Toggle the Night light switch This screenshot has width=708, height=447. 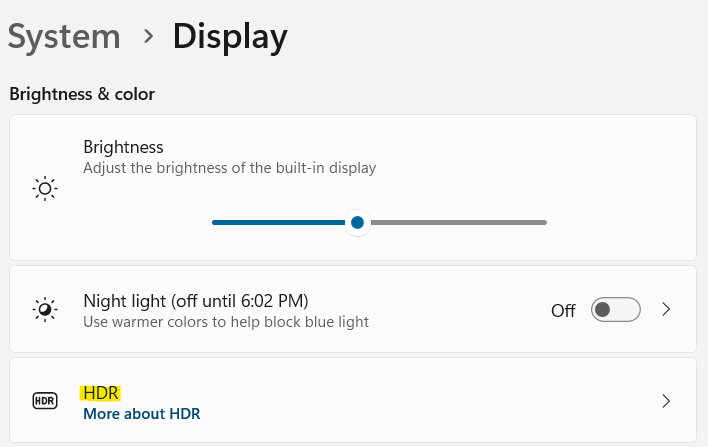[x=615, y=310]
